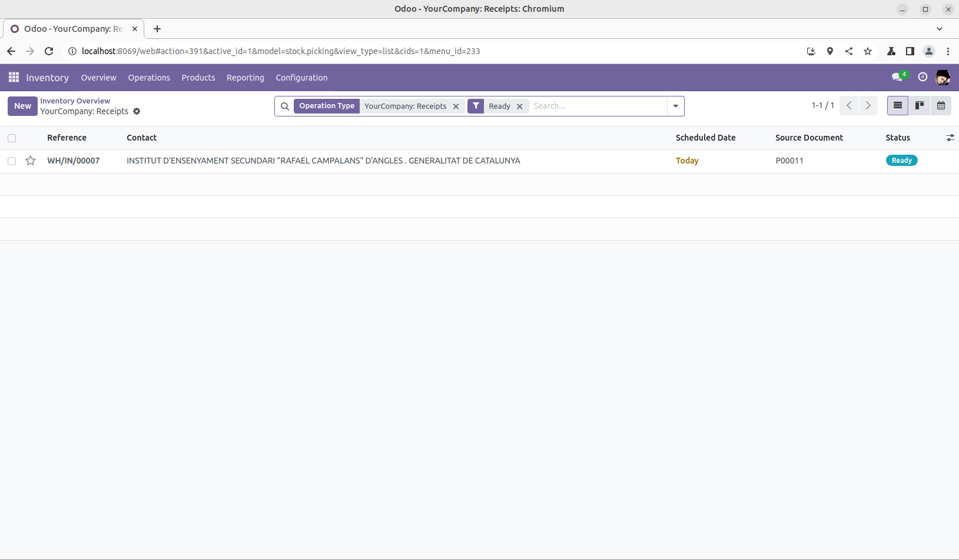
Task: Open the conversations messages icon
Action: [x=897, y=77]
